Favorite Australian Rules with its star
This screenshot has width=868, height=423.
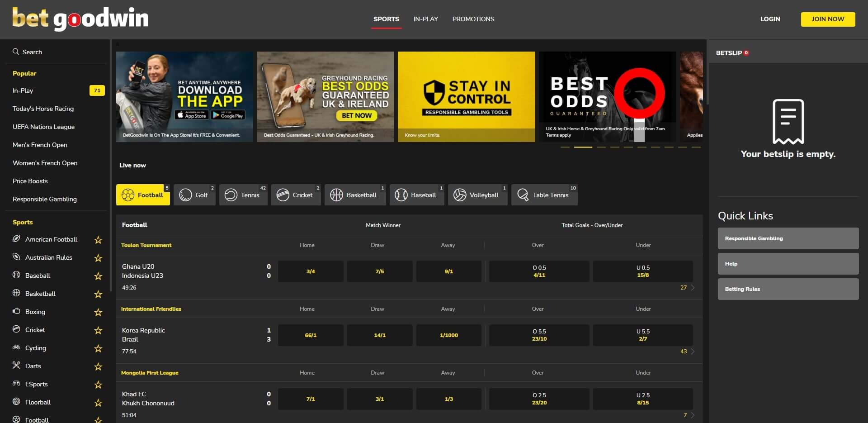click(x=98, y=258)
